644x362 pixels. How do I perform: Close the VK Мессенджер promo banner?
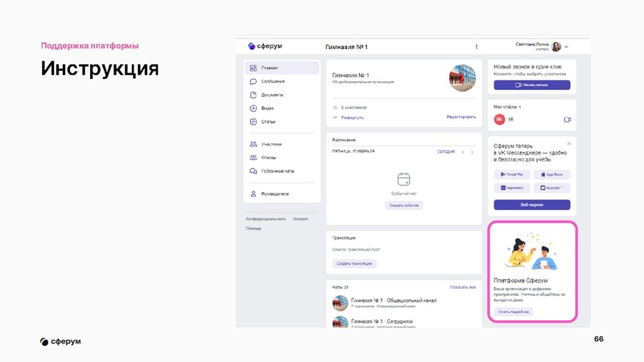[x=568, y=144]
